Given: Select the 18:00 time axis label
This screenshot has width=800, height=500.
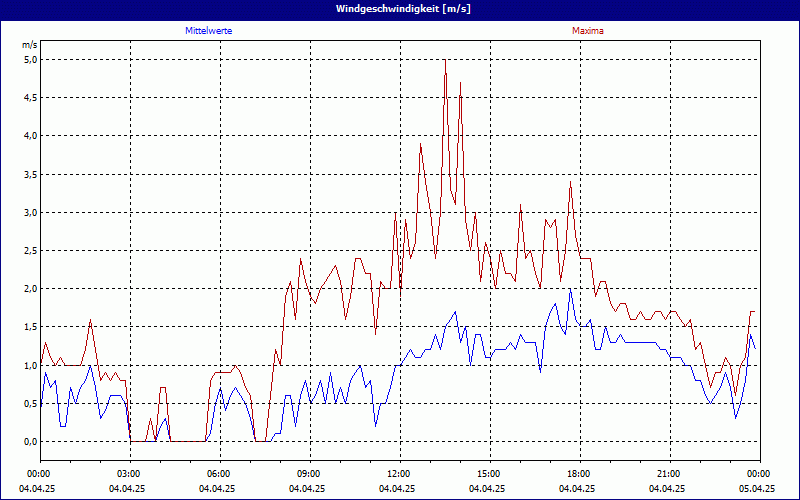Looking at the screenshot, I should pos(578,474).
